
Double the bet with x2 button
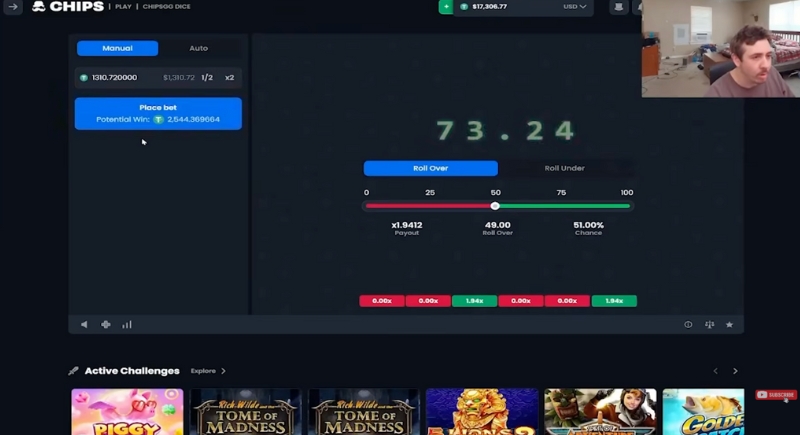point(230,78)
